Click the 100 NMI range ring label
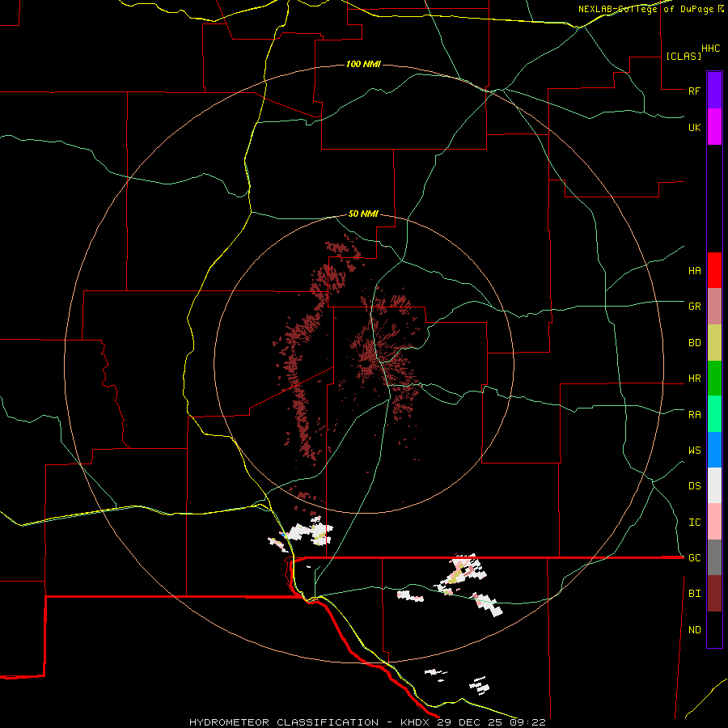Image resolution: width=728 pixels, height=728 pixels. pyautogui.click(x=363, y=64)
